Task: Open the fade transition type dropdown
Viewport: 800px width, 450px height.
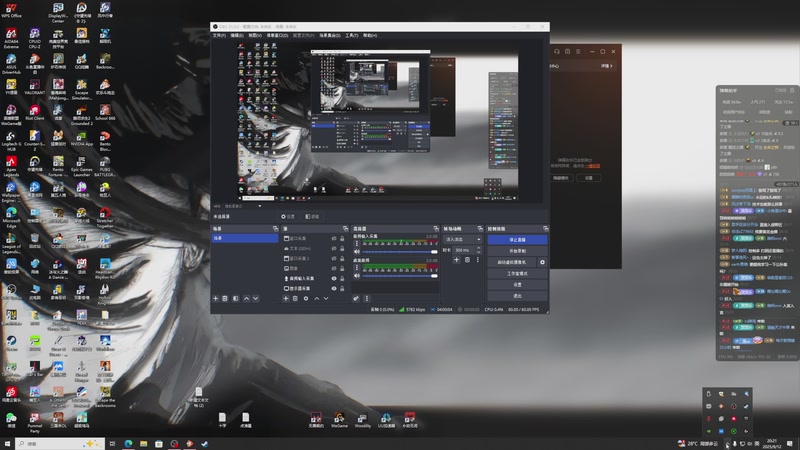Action: (x=463, y=239)
